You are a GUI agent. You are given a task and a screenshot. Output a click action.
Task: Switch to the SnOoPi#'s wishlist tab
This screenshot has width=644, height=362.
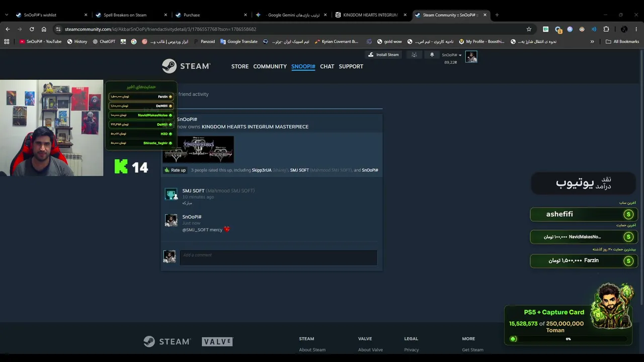click(x=51, y=15)
